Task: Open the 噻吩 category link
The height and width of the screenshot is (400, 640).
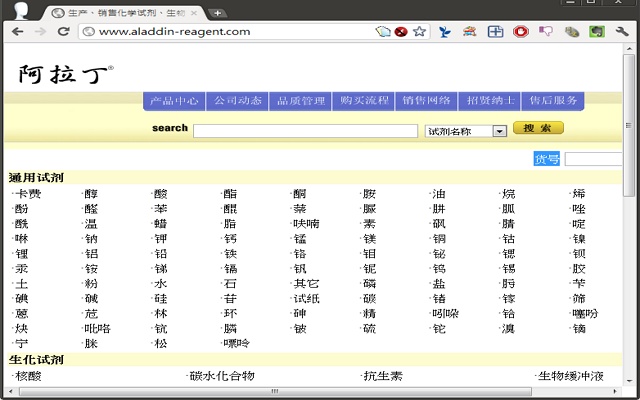Action: 585,313
